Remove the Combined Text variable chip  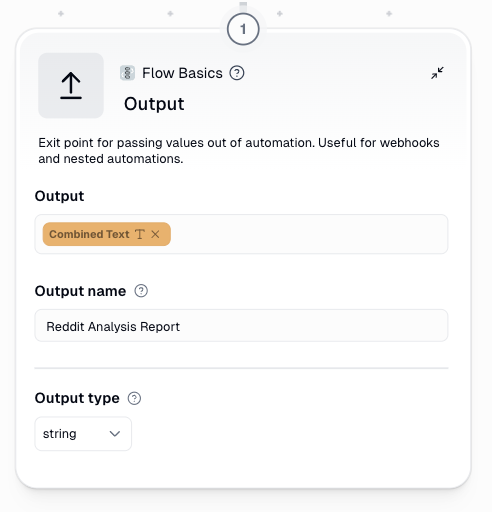coord(155,234)
